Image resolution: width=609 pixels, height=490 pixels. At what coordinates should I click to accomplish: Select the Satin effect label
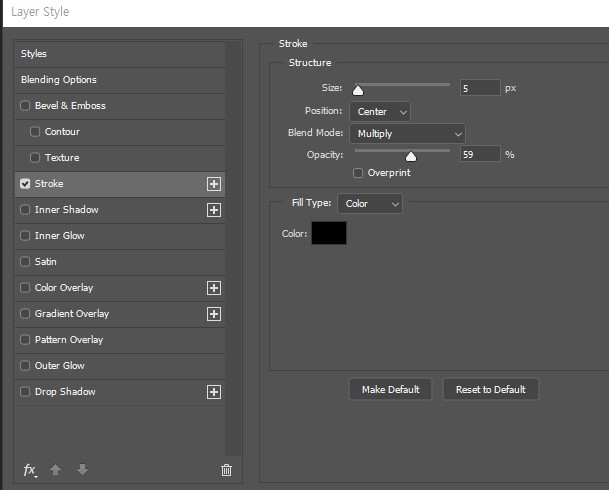[45, 262]
